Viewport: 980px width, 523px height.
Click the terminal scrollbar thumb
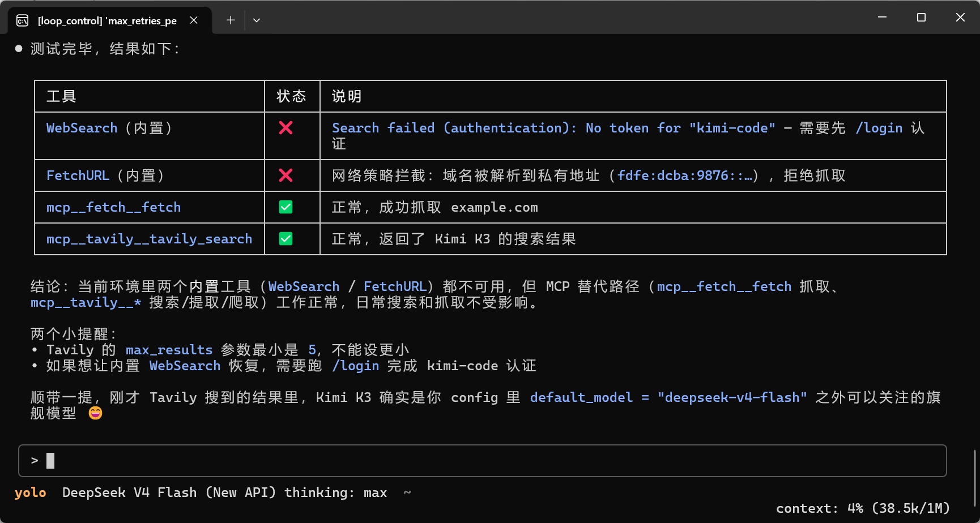coord(975,478)
